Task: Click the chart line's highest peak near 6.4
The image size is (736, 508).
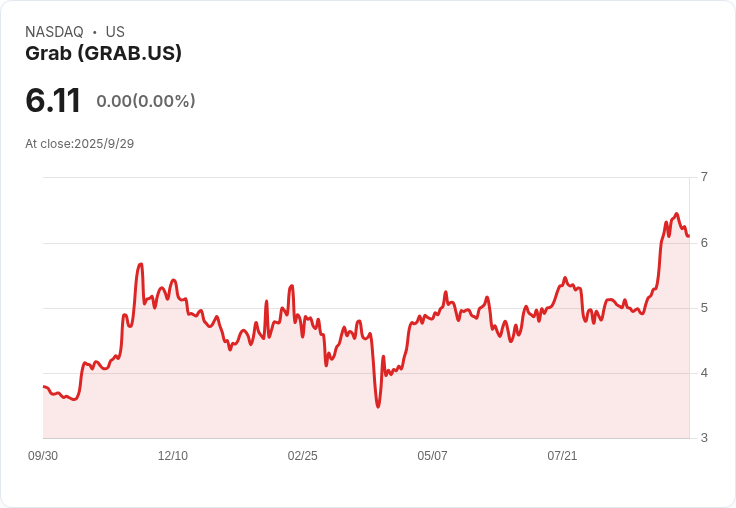Action: click(x=677, y=214)
